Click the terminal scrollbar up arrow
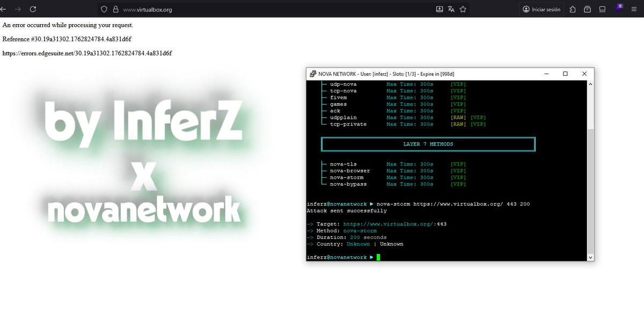Image resolution: width=644 pixels, height=313 pixels. (x=591, y=84)
